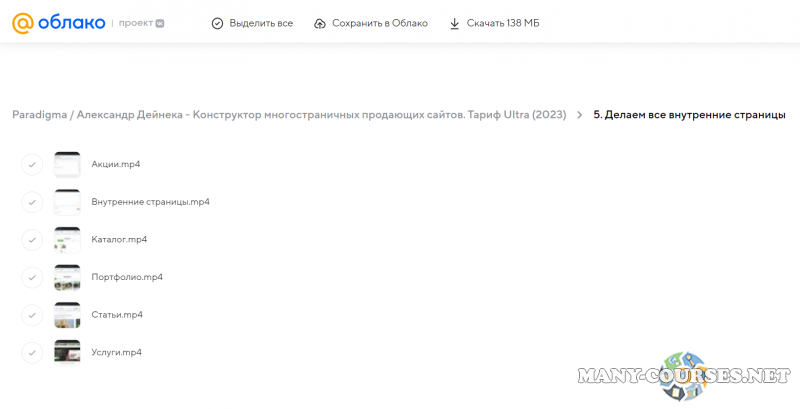
Task: Check the Каталог.mp4 selection circle
Action: coord(32,240)
